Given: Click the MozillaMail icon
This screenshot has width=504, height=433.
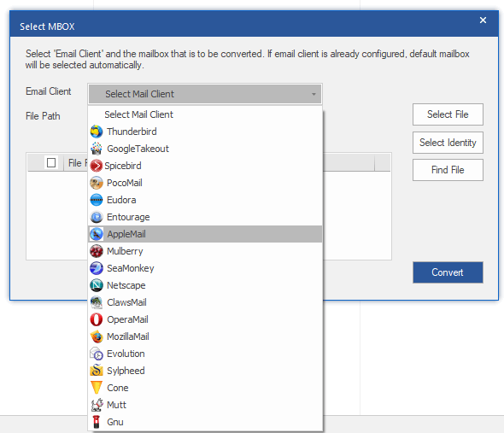Looking at the screenshot, I should (97, 336).
